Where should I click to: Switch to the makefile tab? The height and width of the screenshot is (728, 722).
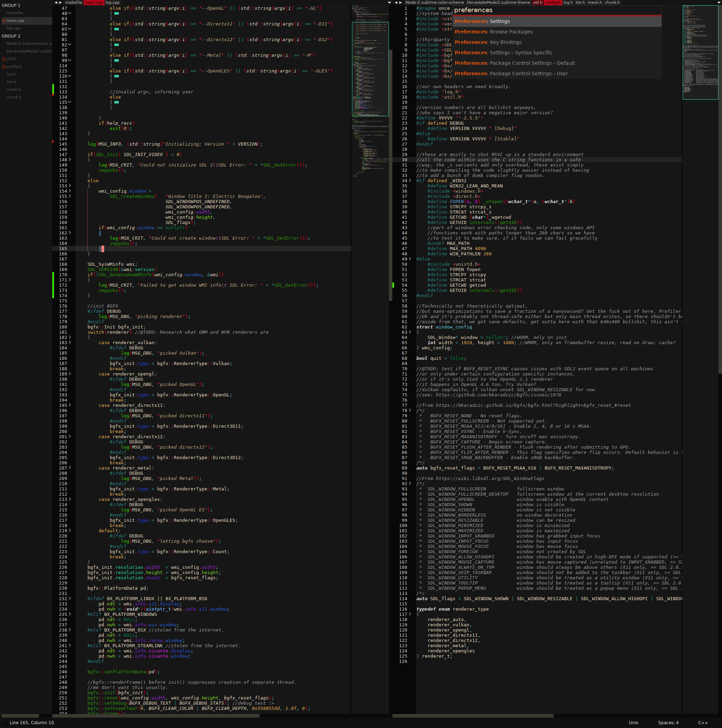click(x=74, y=2)
